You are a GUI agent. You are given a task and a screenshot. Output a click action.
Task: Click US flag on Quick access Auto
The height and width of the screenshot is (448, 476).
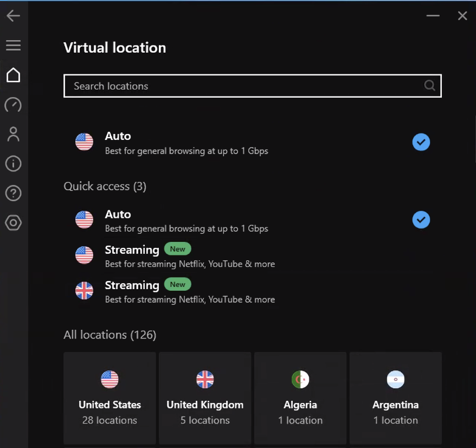click(x=84, y=220)
